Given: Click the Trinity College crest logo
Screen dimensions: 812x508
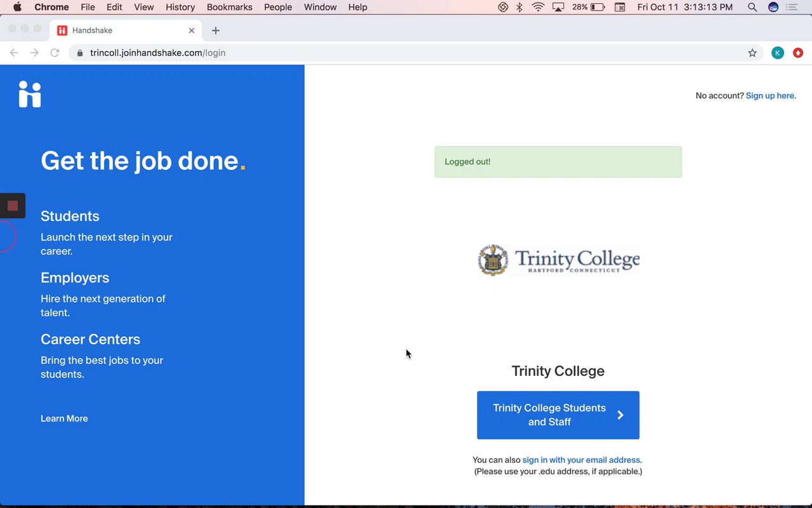Looking at the screenshot, I should click(493, 260).
